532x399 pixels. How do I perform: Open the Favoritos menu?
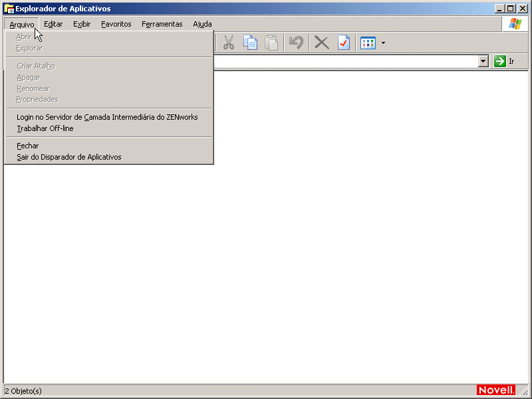tap(116, 24)
